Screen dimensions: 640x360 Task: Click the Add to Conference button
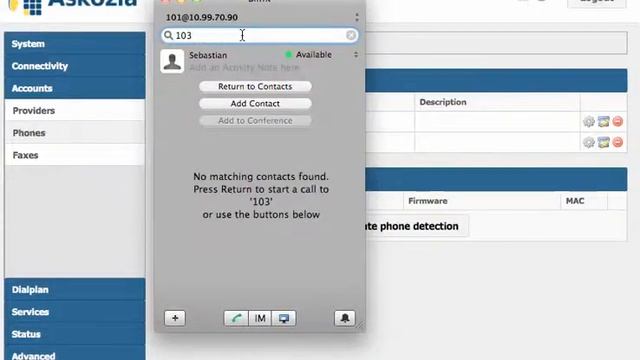tap(255, 121)
